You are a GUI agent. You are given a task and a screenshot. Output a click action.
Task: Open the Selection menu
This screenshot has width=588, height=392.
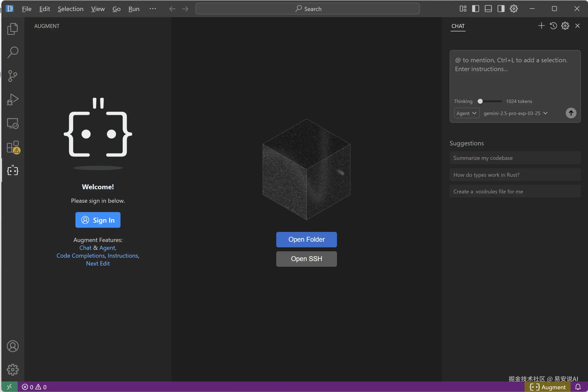pos(71,9)
